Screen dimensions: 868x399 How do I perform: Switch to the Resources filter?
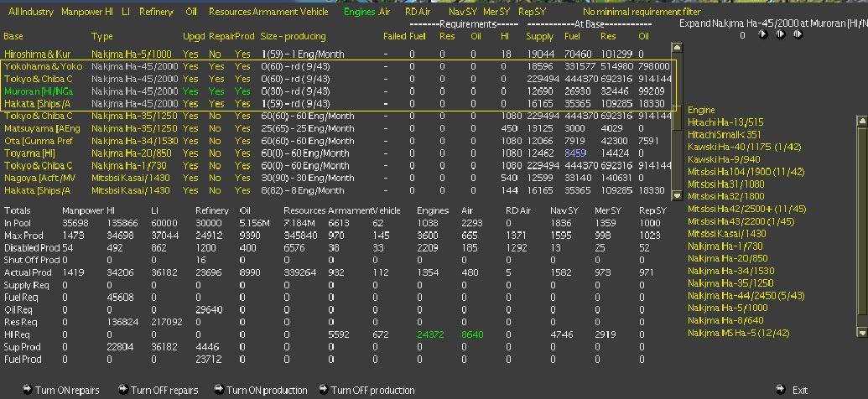coord(229,12)
